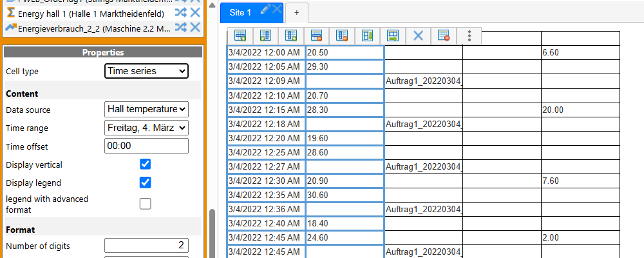The image size is (644, 258).
Task: Uncheck the Display vertical checkbox
Action: 146,164
